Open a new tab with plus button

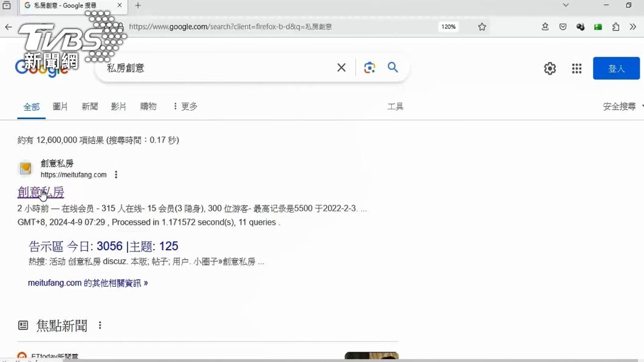point(138,5)
